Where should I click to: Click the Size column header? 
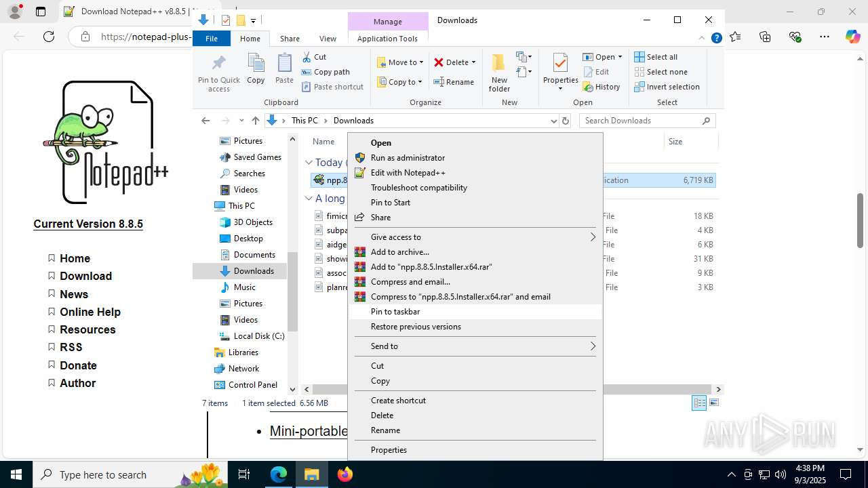point(690,142)
